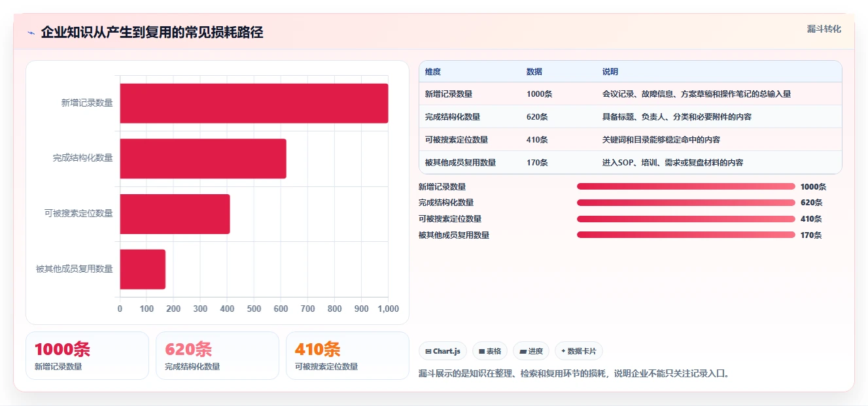868x406 pixels.
Task: Click the 数据卡片 chip
Action: pos(579,351)
